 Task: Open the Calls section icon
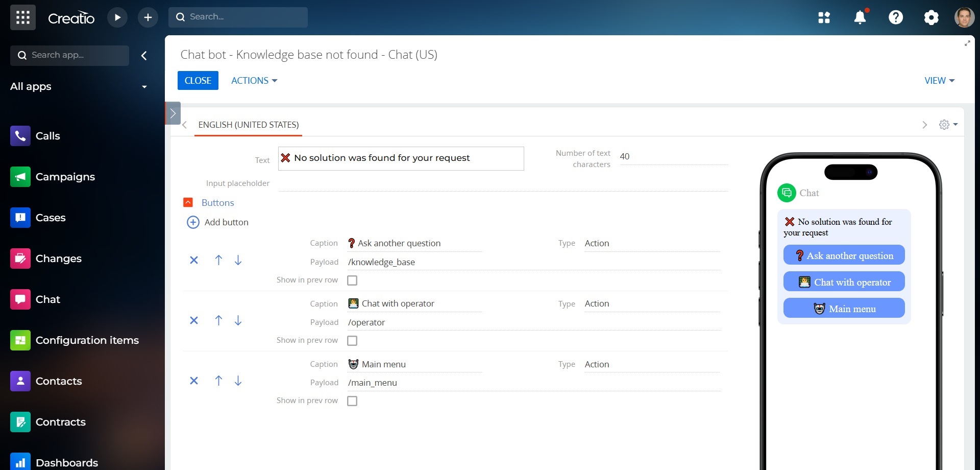[20, 136]
